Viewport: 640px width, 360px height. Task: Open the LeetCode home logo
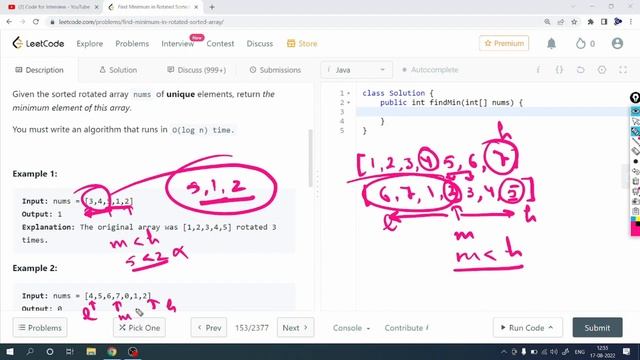click(x=38, y=43)
